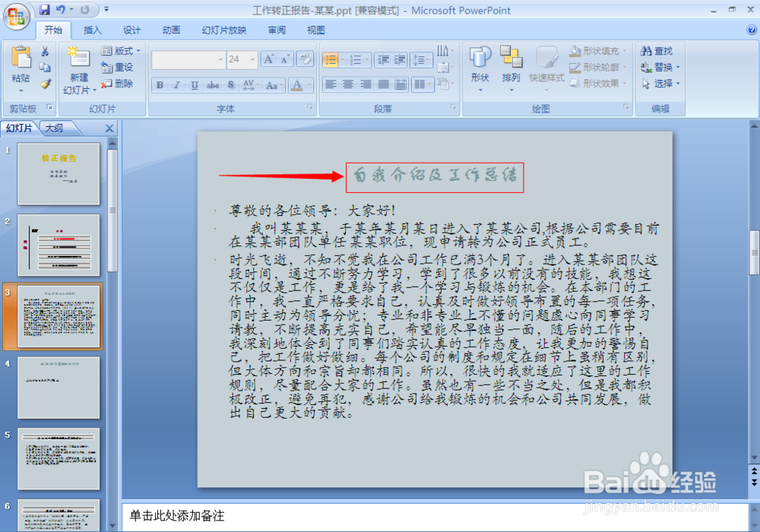Click 替换 to replace text

click(x=660, y=68)
